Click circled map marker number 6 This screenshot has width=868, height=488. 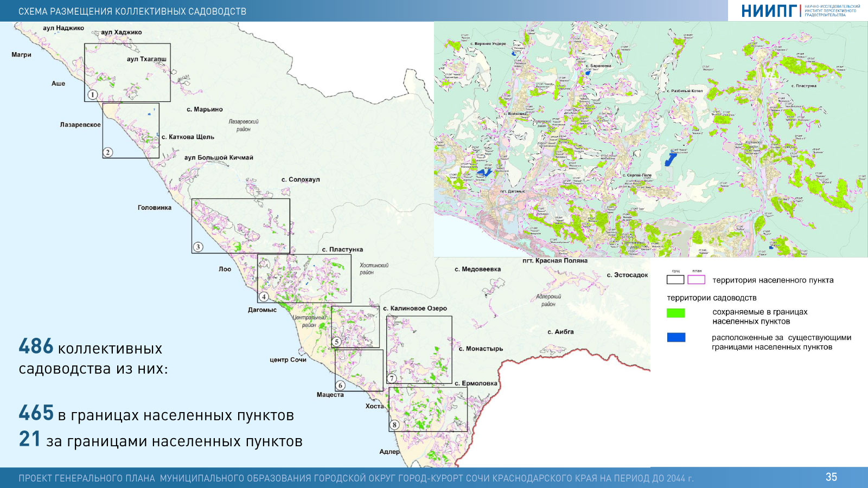pos(340,386)
